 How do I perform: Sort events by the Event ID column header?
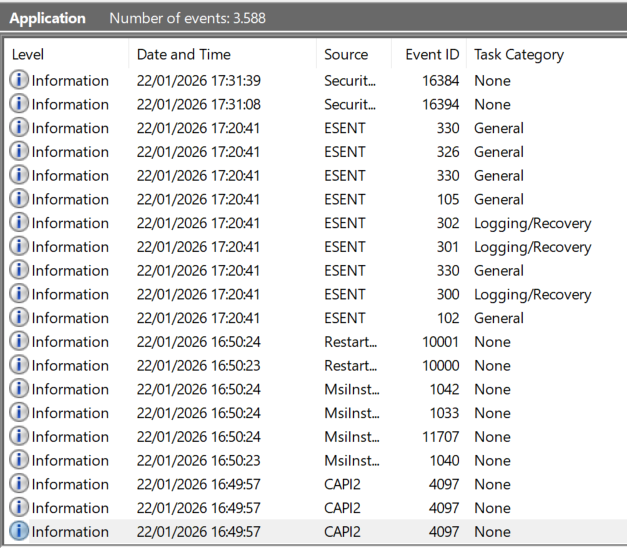click(432, 55)
